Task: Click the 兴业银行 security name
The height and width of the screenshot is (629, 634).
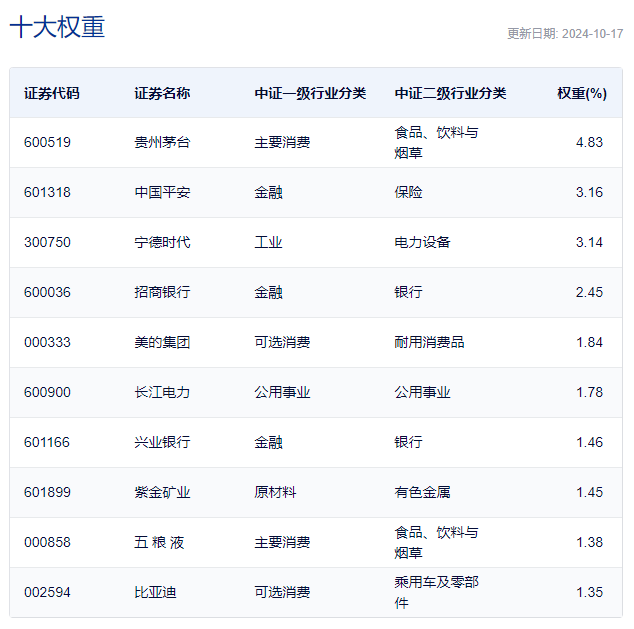Action: pyautogui.click(x=162, y=442)
